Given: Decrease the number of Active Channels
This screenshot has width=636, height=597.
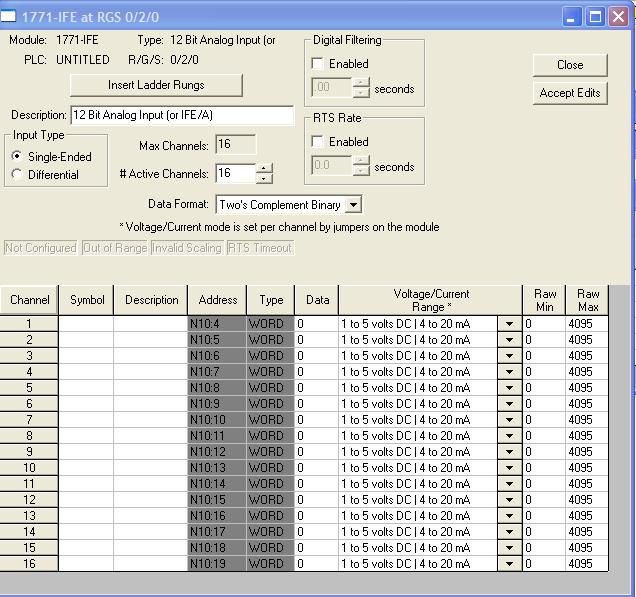Looking at the screenshot, I should click(x=264, y=178).
